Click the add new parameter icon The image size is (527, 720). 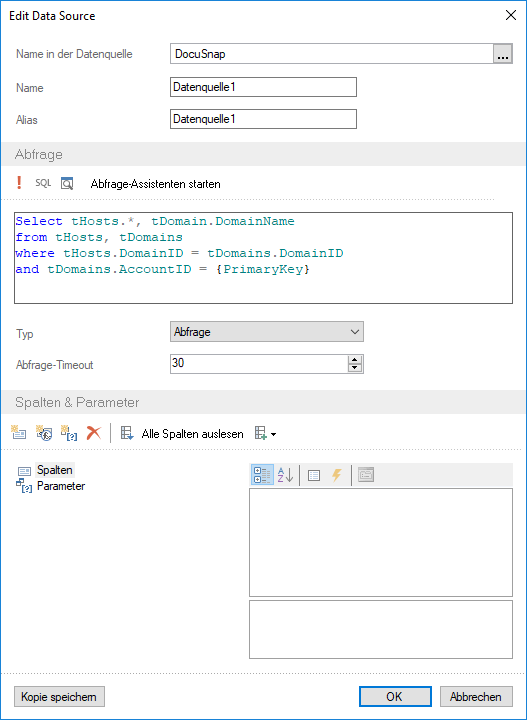(x=69, y=433)
